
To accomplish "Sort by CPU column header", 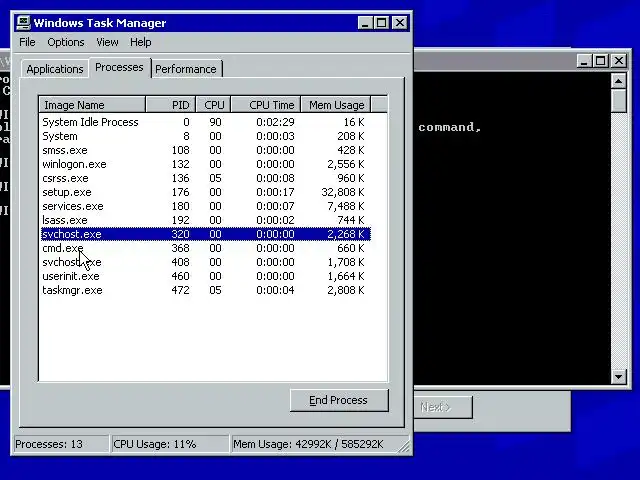I will (213, 105).
